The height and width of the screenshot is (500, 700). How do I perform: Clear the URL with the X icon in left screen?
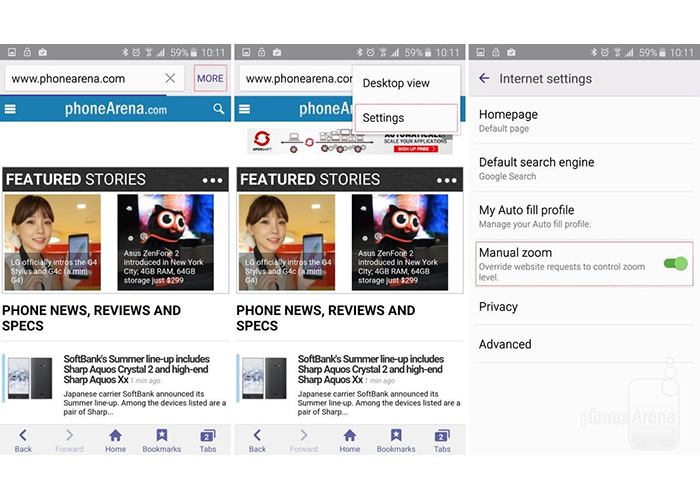click(170, 79)
